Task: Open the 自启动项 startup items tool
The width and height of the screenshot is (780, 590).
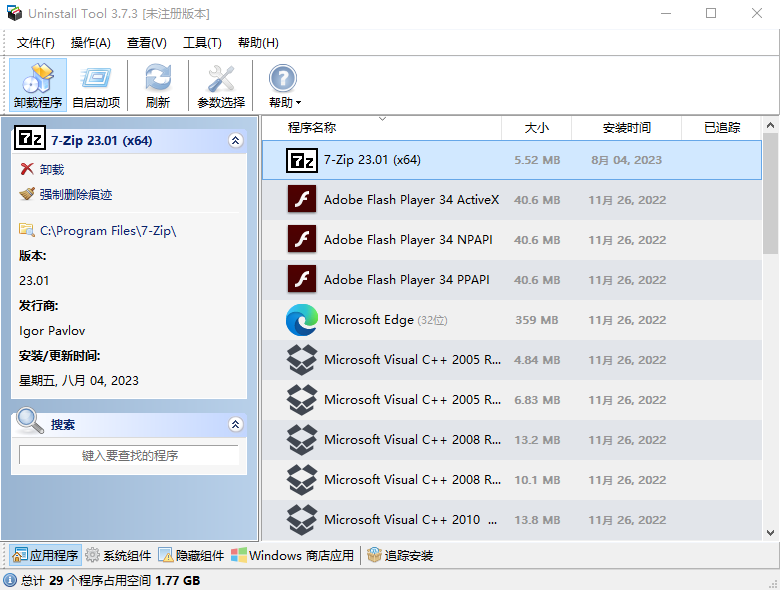Action: [96, 84]
